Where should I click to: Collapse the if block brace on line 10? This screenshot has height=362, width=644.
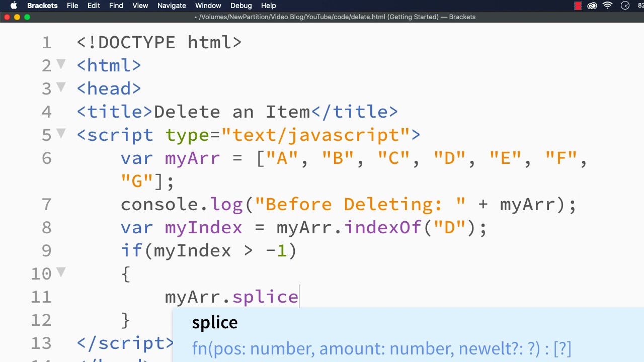click(x=61, y=272)
